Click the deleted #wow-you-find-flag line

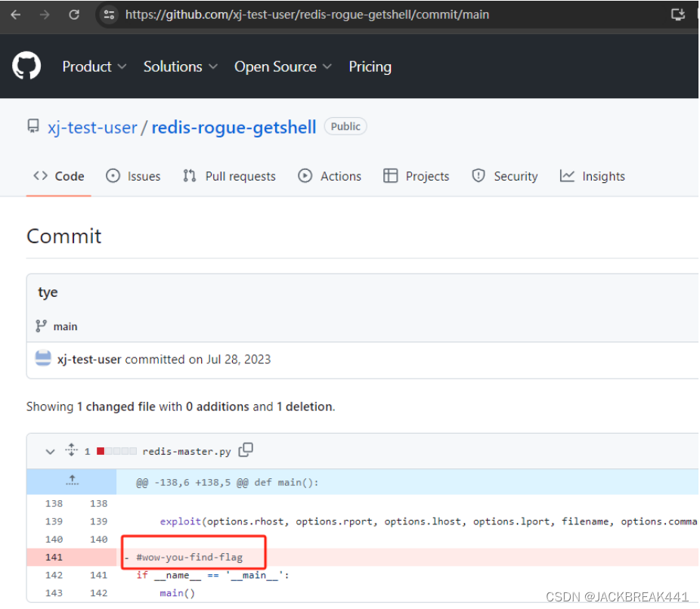(189, 557)
